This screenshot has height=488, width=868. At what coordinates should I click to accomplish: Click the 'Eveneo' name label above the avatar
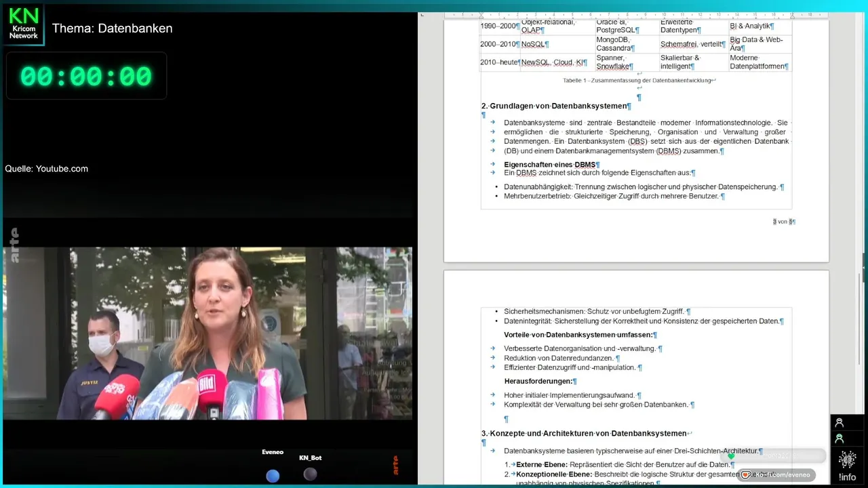273,452
